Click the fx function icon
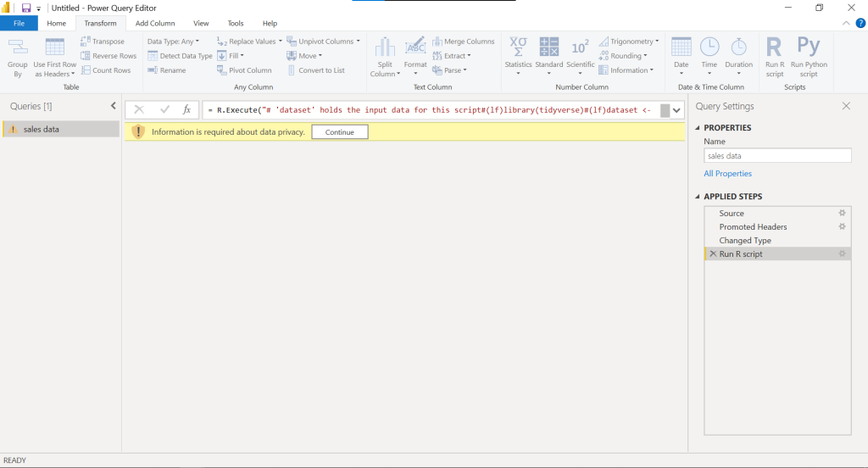The width and height of the screenshot is (868, 468). [x=187, y=109]
